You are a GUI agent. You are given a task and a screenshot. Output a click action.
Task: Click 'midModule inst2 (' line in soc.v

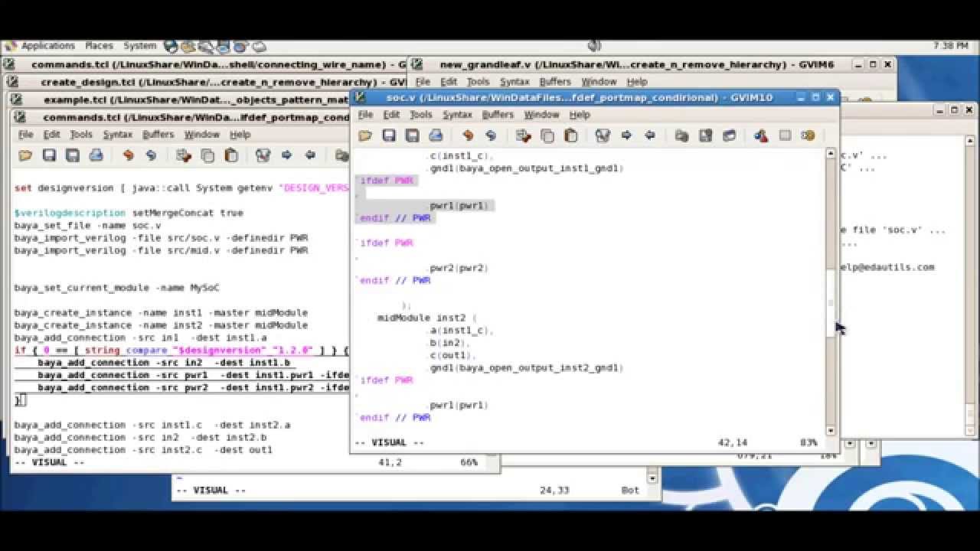[426, 318]
